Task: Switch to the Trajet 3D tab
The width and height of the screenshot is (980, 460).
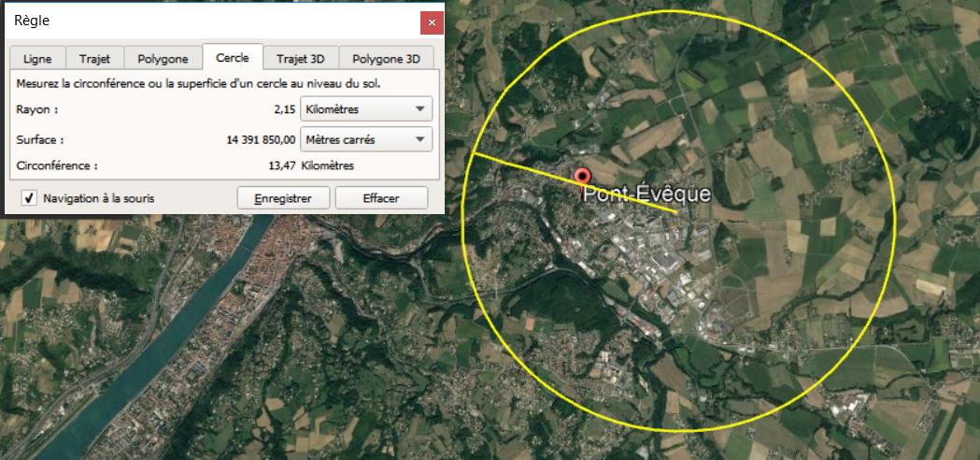Action: coord(300,58)
